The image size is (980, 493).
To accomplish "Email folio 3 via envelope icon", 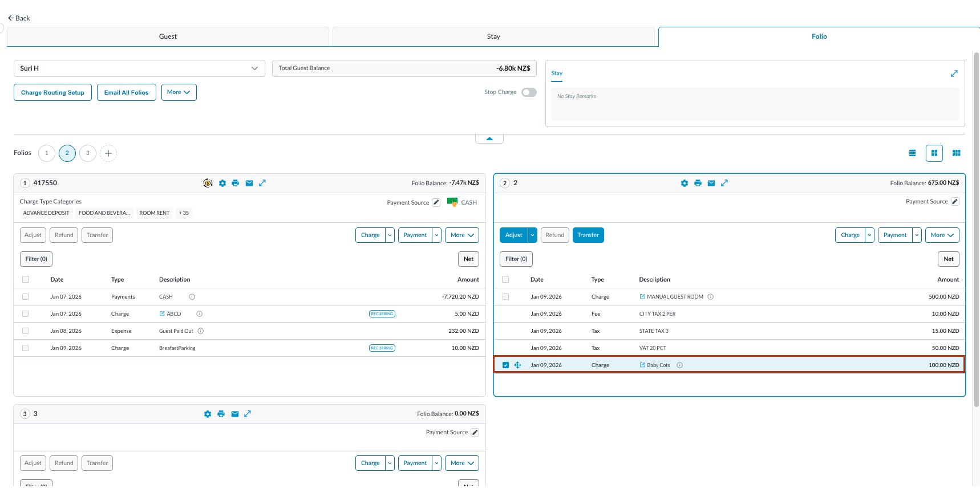I will coord(235,414).
